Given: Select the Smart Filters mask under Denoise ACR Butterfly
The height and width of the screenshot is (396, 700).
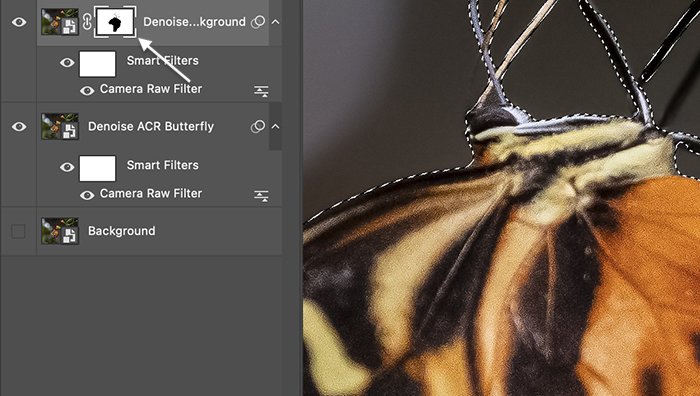Looking at the screenshot, I should click(x=97, y=168).
